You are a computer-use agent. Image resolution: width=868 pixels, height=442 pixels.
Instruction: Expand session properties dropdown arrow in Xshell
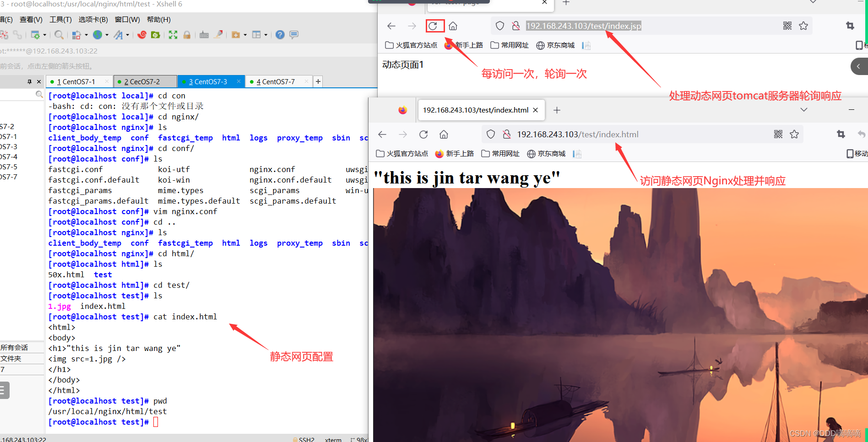tap(45, 35)
